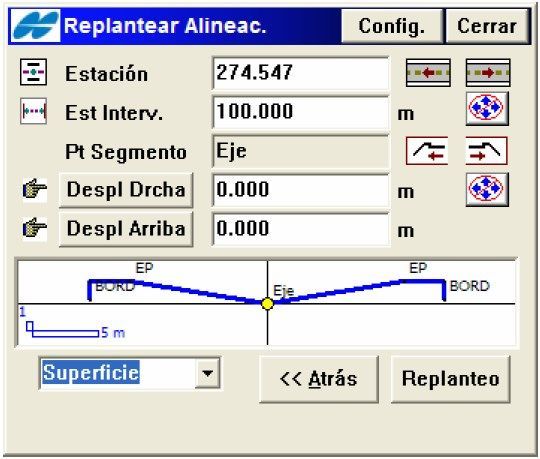Click the hand icon next to Despl Drcha
540x459 pixels.
[34, 189]
